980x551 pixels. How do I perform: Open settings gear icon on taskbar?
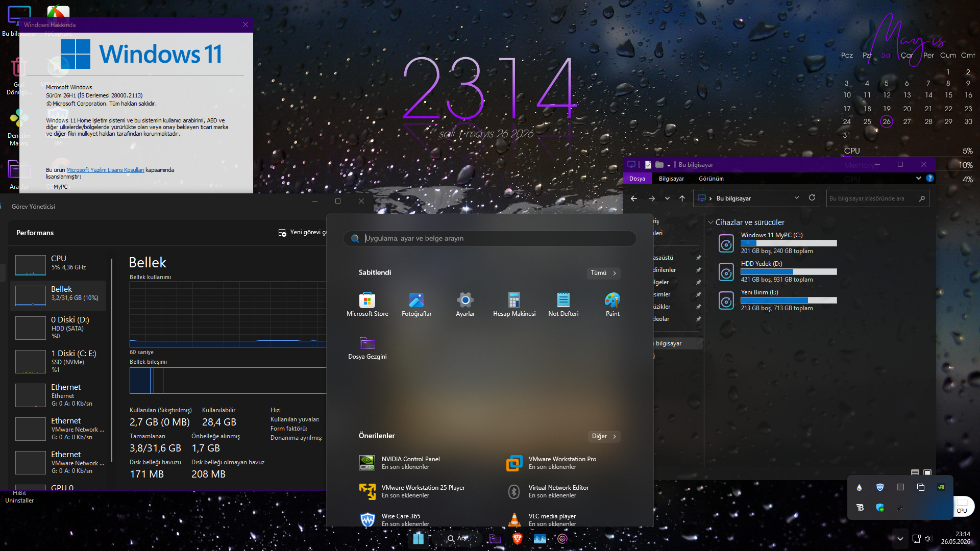pyautogui.click(x=562, y=539)
